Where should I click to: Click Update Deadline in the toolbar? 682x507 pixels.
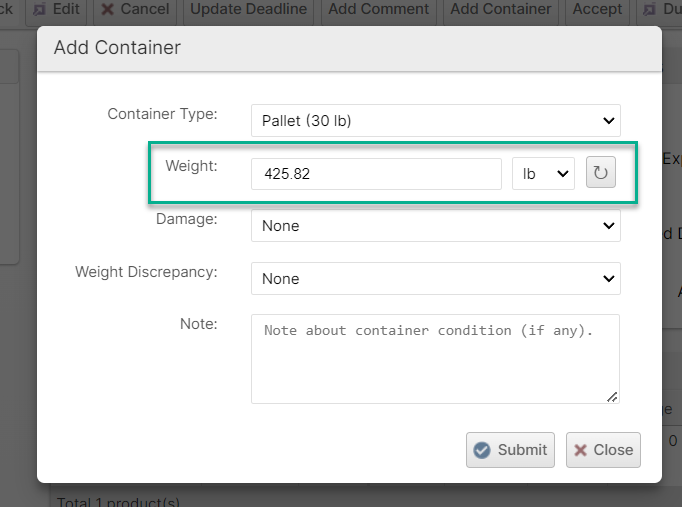click(x=248, y=9)
